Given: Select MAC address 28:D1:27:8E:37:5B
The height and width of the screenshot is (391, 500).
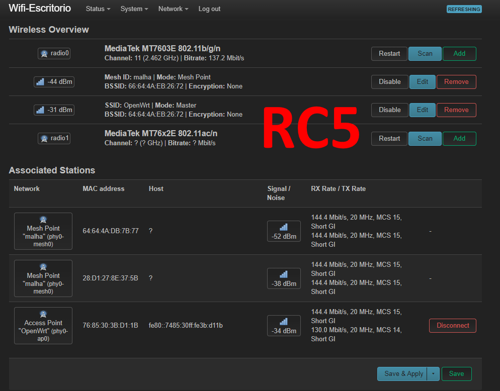Looking at the screenshot, I should coord(110,278).
